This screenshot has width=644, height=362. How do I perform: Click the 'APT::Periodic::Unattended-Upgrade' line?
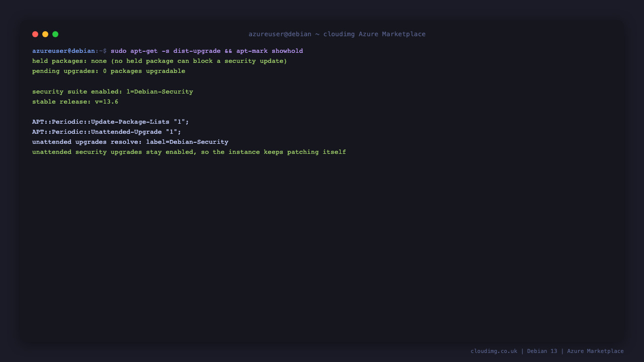click(107, 132)
